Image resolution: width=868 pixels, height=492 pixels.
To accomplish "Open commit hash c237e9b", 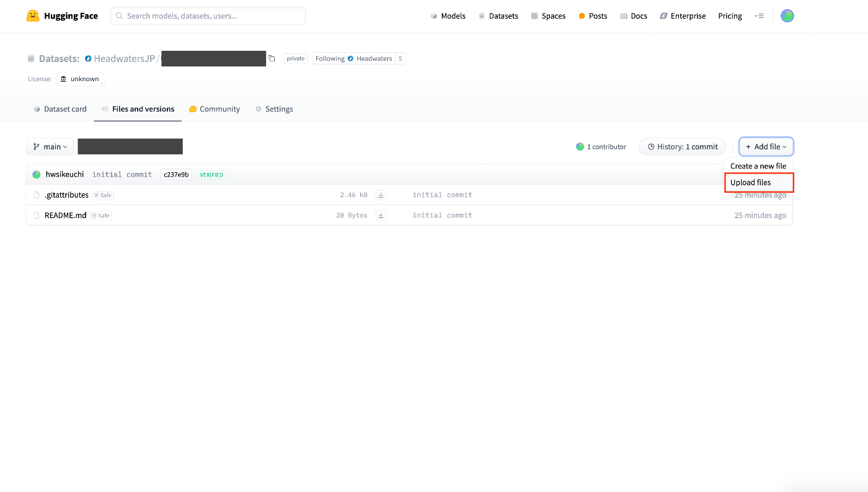I will [x=176, y=175].
